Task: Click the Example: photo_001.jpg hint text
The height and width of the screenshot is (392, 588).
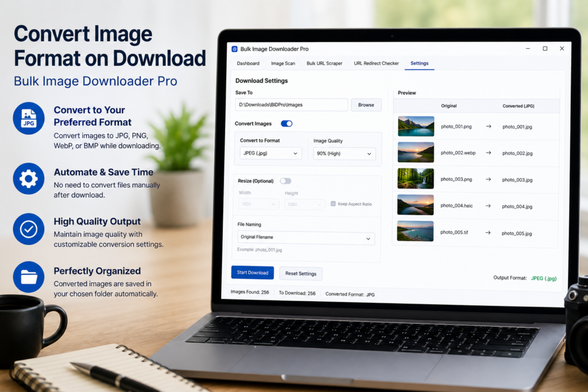Action: click(260, 250)
